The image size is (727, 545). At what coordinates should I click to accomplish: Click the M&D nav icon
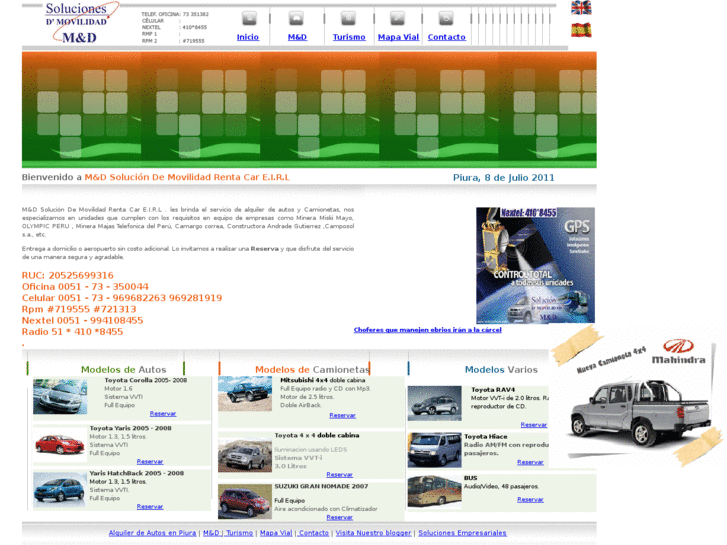[296, 19]
